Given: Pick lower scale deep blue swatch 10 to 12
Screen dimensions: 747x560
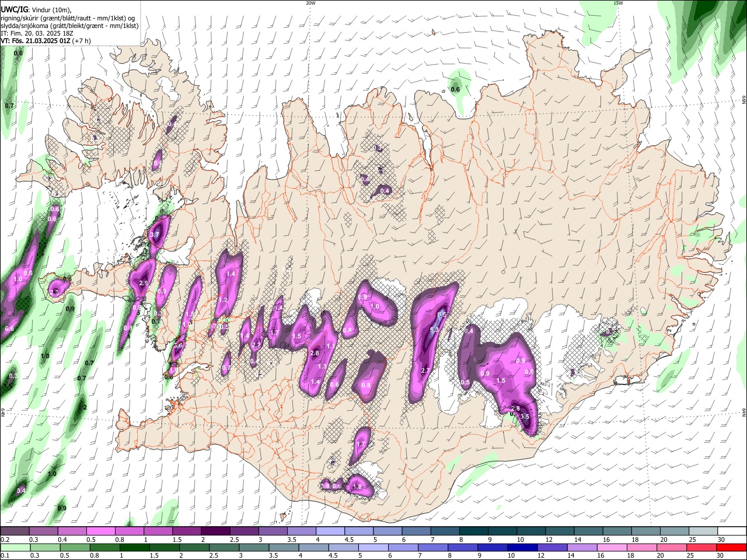Looking at the screenshot, I should [x=523, y=547].
